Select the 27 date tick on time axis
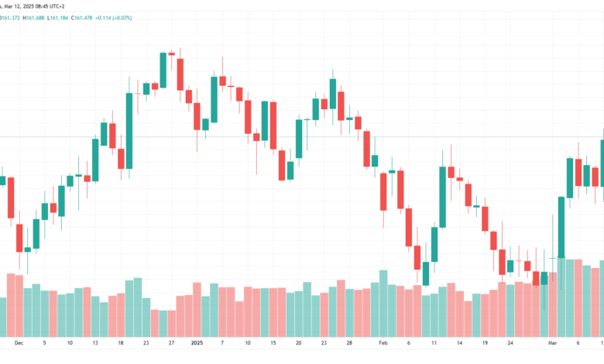Viewport: 604px width, 364px height. coord(171,343)
